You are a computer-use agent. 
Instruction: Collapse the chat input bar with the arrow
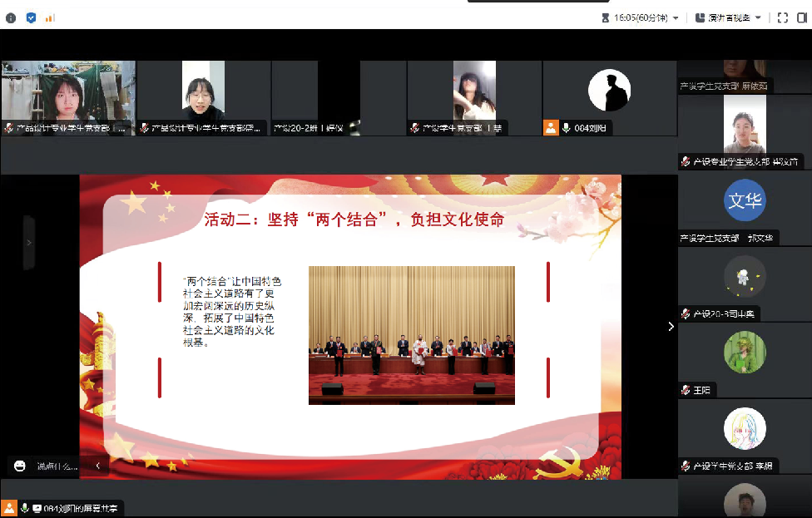98,466
